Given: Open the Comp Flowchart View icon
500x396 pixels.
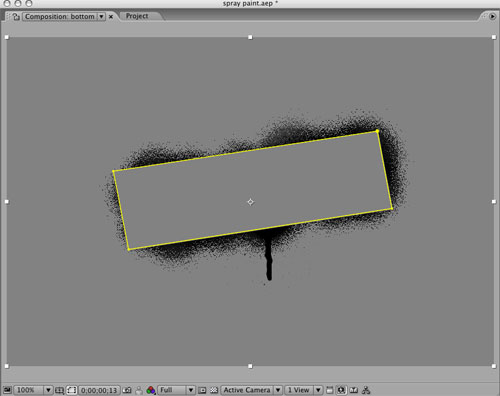Looking at the screenshot, I should 366,390.
